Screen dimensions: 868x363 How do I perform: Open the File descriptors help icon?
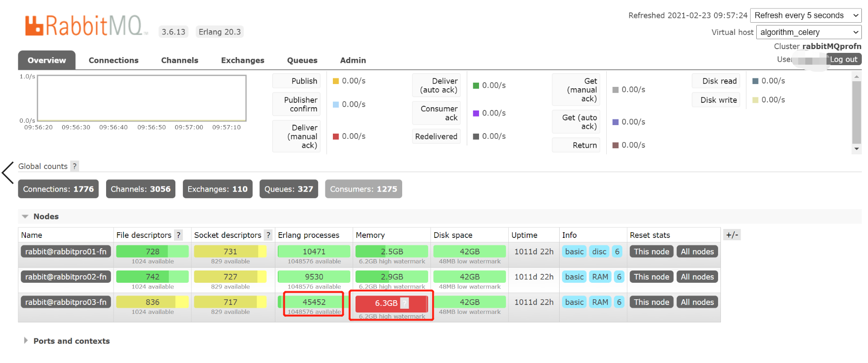(x=178, y=235)
